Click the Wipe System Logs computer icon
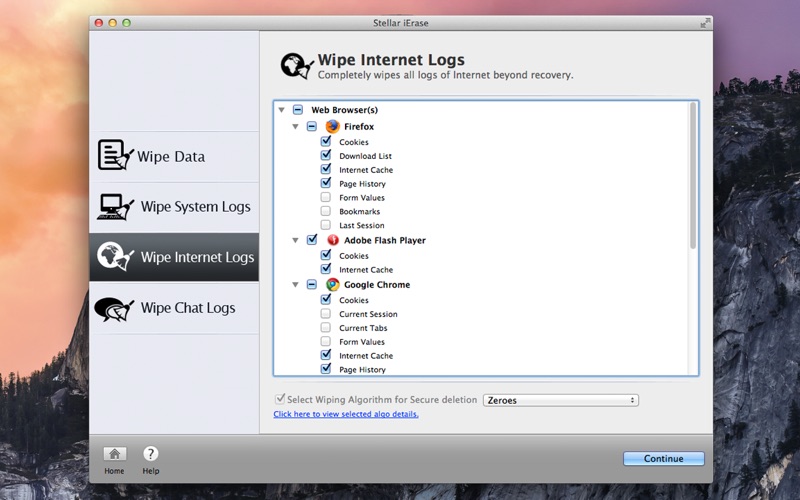The width and height of the screenshot is (800, 500). [x=115, y=207]
